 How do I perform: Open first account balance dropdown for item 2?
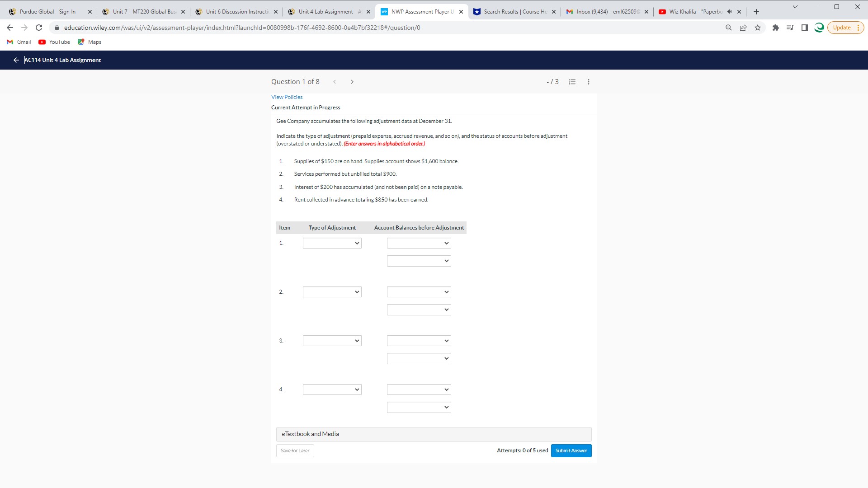419,292
